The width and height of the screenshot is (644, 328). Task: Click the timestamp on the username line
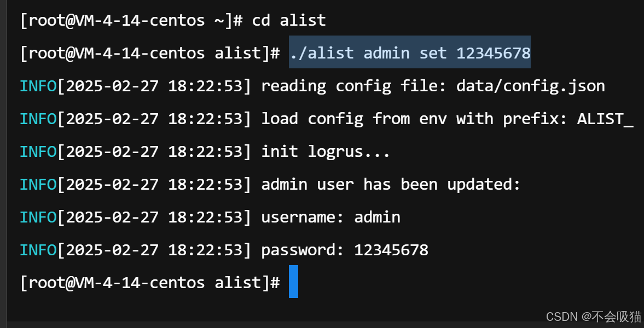pos(154,216)
